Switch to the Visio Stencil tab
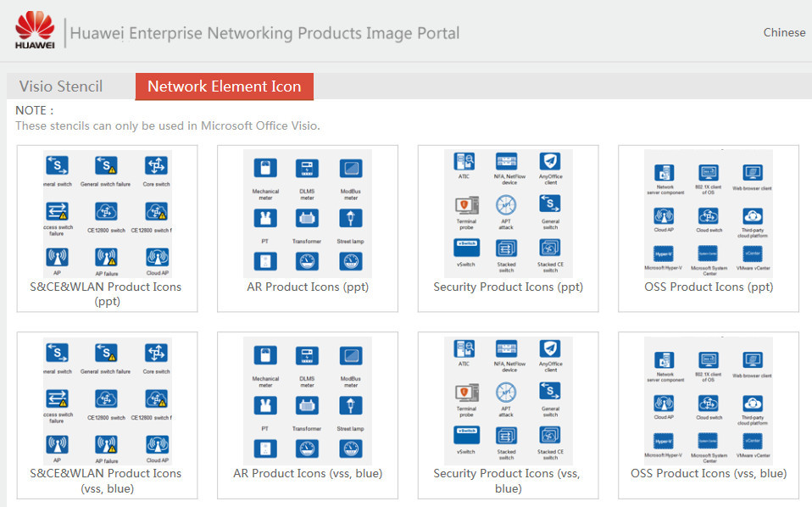The height and width of the screenshot is (507, 812). click(x=61, y=86)
